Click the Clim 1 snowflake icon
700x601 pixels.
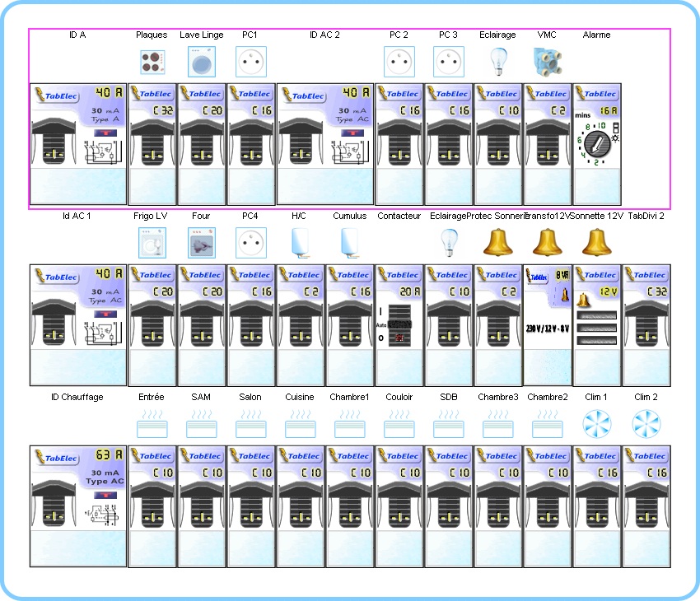pos(596,424)
